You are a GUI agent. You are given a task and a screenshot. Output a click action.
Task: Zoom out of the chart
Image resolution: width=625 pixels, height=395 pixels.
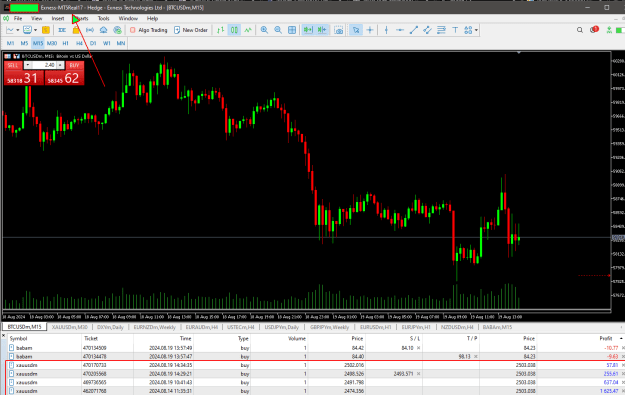point(278,30)
